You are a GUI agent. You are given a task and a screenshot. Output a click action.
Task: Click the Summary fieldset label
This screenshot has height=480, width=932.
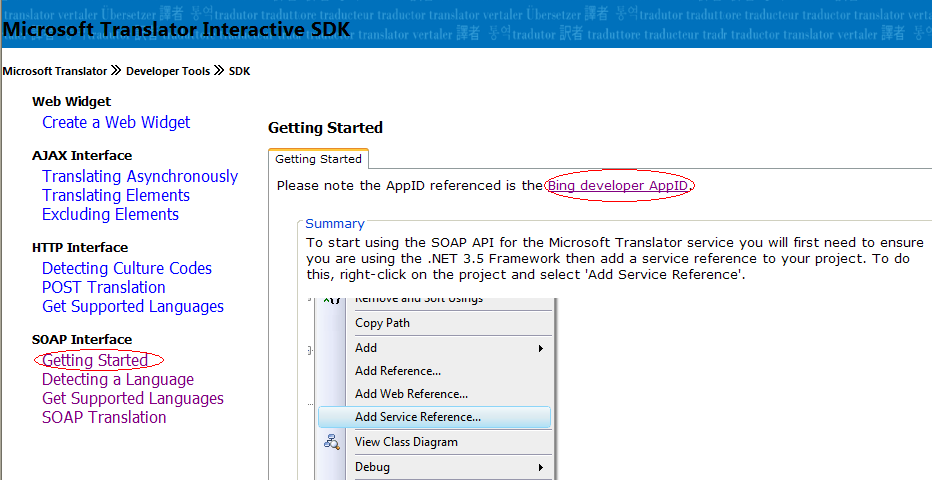point(335,224)
